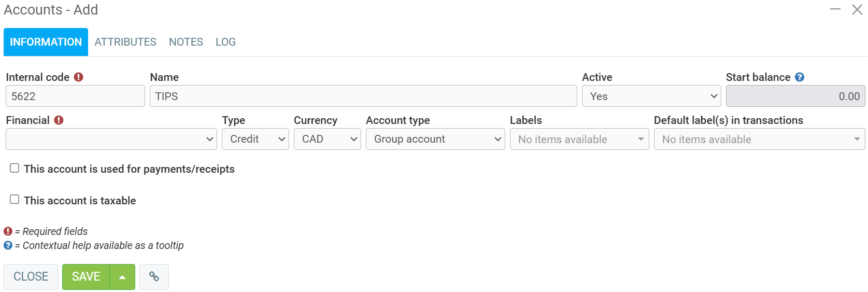
Task: Click the Internal code required-field icon
Action: pyautogui.click(x=78, y=77)
